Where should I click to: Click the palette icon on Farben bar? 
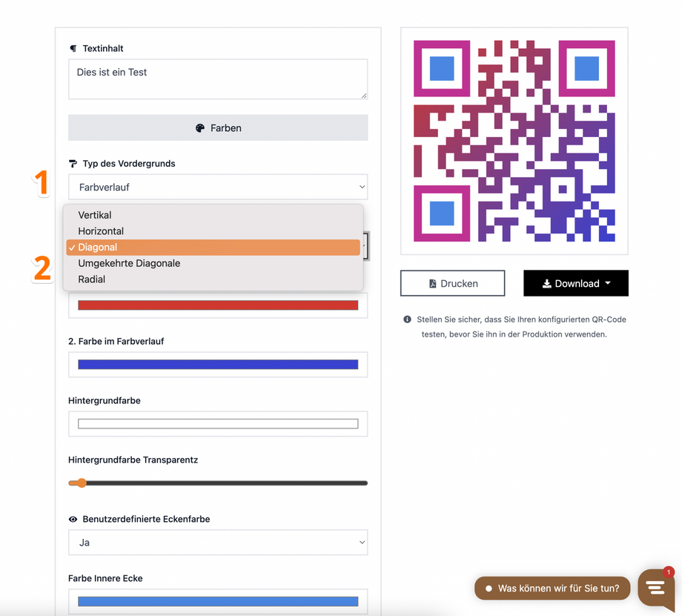199,128
